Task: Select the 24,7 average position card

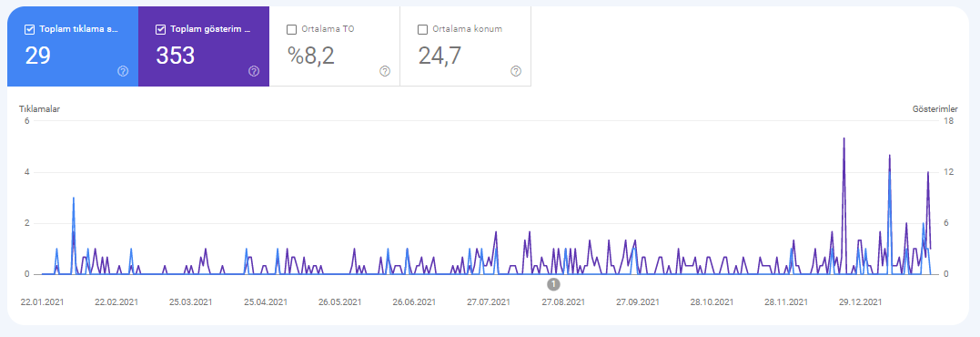Action: coord(466,46)
